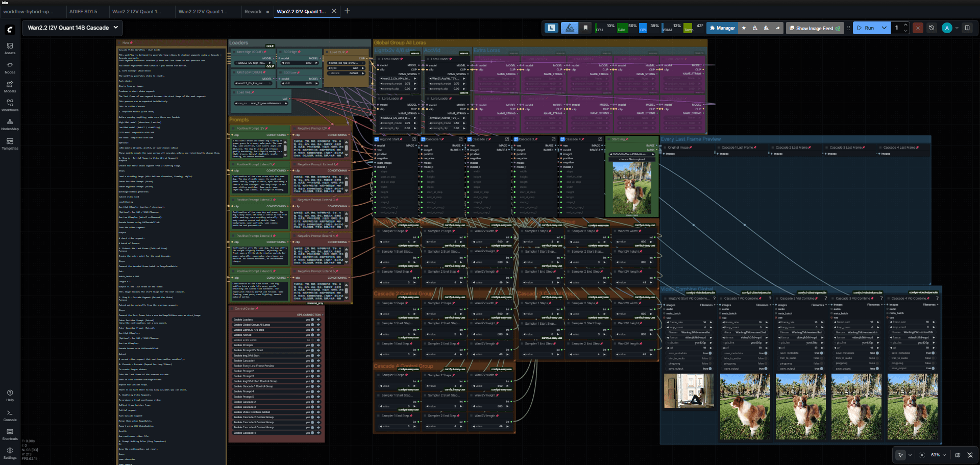
Task: Cancel current run with red X
Action: click(918, 28)
